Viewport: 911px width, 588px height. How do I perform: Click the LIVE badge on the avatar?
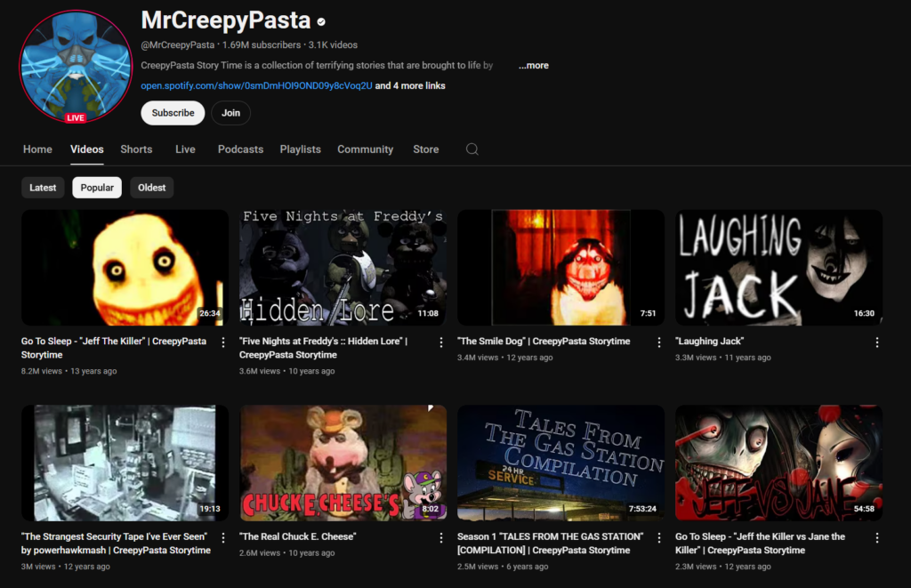[x=76, y=117]
